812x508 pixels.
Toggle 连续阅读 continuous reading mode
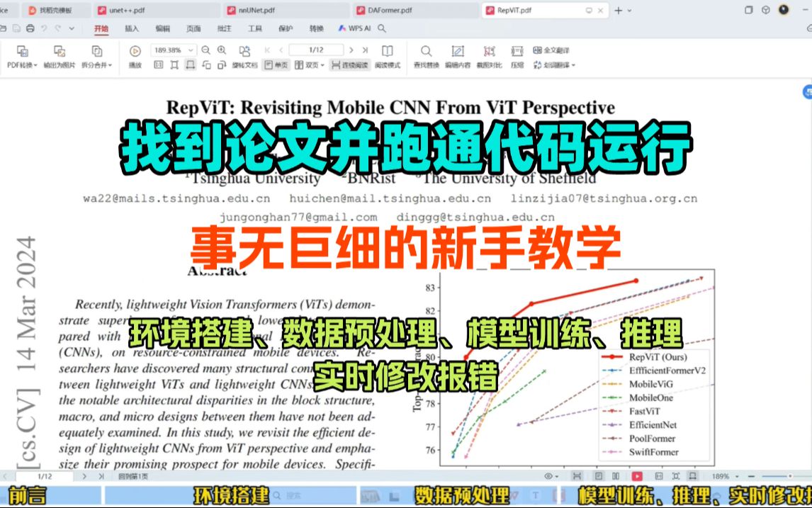click(349, 64)
